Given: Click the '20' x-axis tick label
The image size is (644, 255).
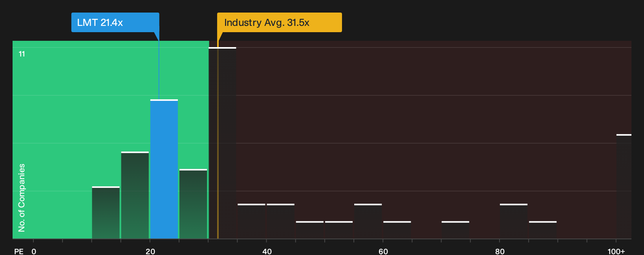Looking at the screenshot, I should [150, 251].
